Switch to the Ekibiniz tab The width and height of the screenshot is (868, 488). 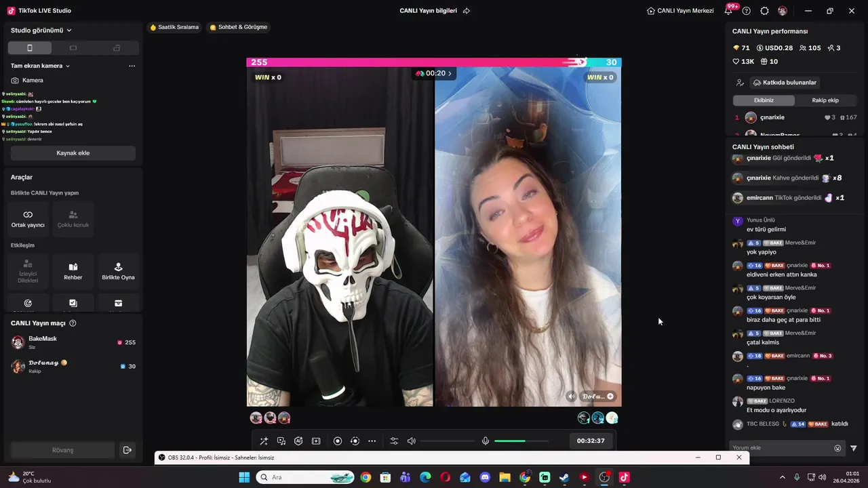click(764, 100)
